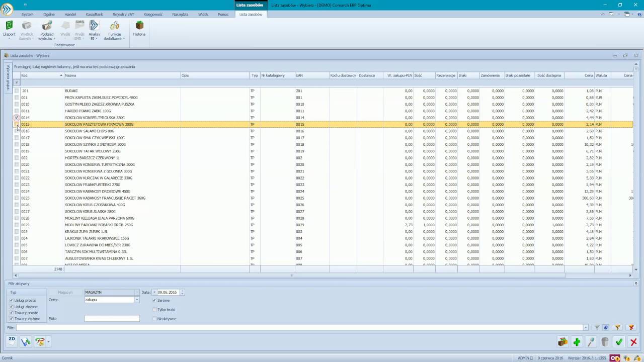Sort by Nazwa column header
Viewport: 644px width, 362px height.
(x=122, y=75)
